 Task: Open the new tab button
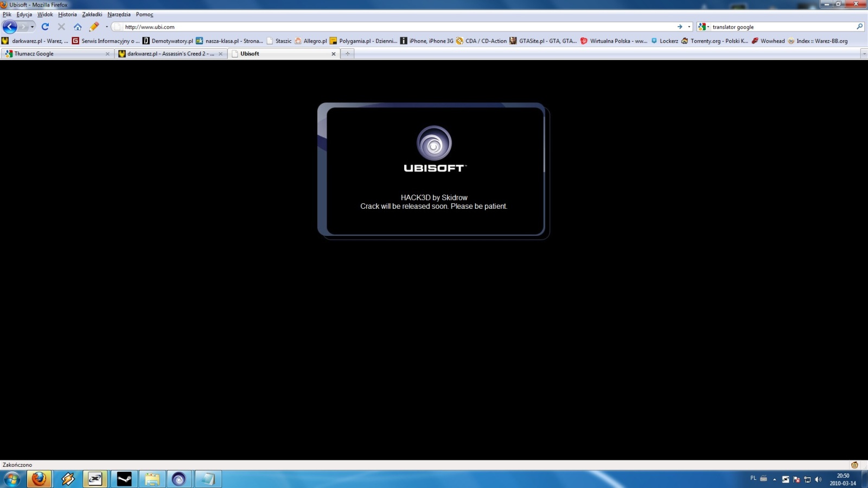tap(348, 54)
